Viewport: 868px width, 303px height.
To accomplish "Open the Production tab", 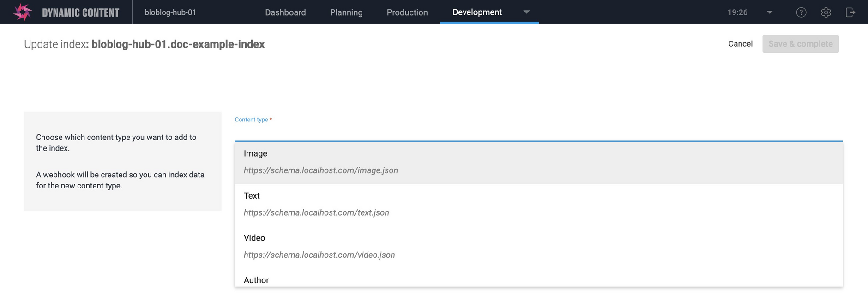I will pos(407,12).
